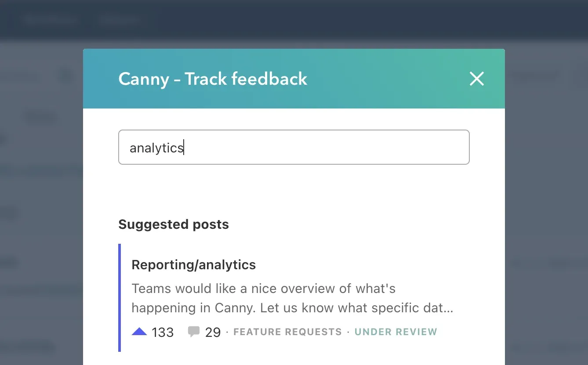Visit the FEATURE REQUESTS board
The width and height of the screenshot is (588, 365).
(x=287, y=332)
